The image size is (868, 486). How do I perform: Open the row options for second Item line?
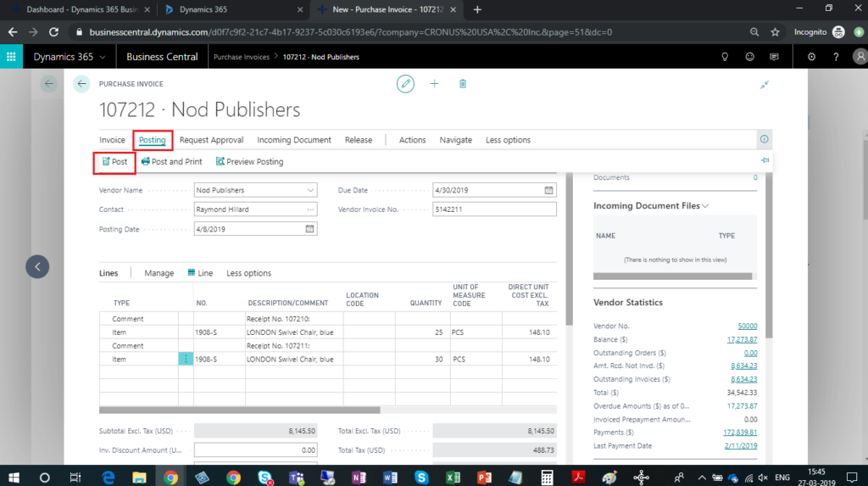[x=186, y=359]
